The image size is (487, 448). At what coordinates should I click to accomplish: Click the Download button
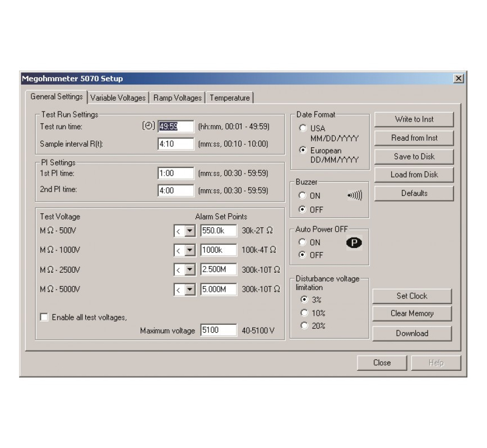click(x=412, y=333)
